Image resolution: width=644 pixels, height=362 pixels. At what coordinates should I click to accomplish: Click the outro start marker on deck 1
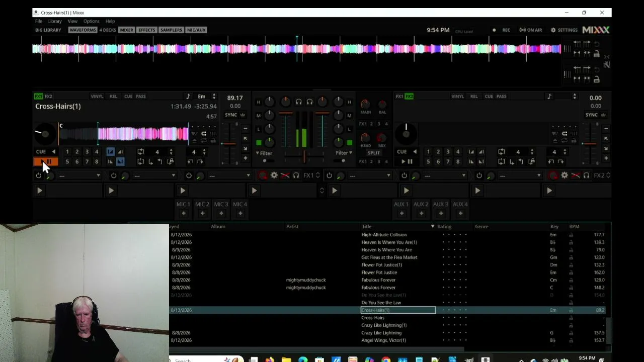pyautogui.click(x=110, y=161)
